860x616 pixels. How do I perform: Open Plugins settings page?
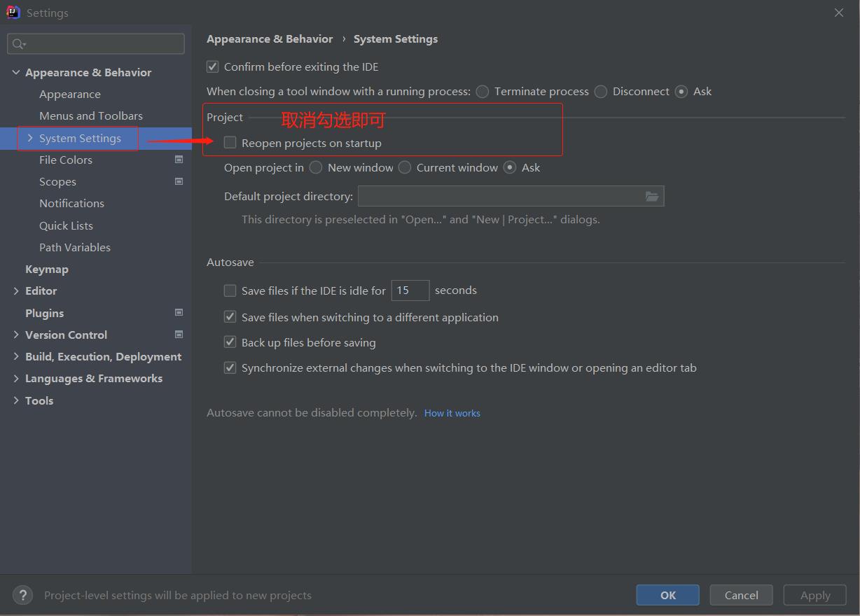[44, 313]
